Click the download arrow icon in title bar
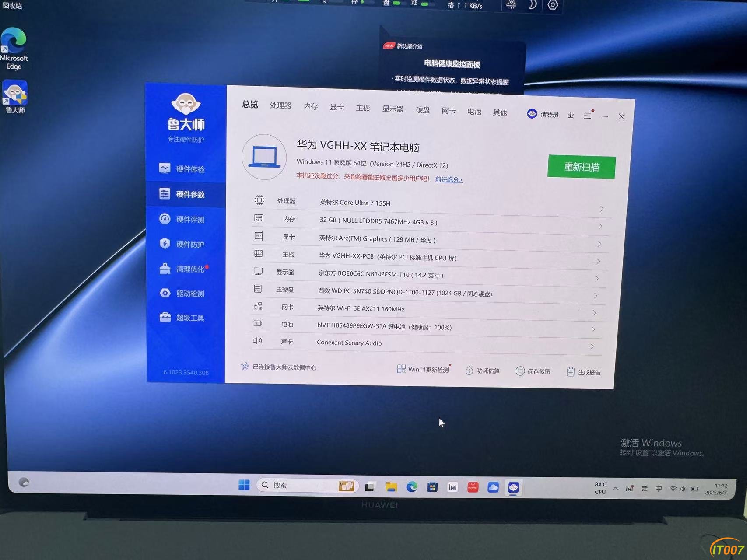 coord(571,115)
